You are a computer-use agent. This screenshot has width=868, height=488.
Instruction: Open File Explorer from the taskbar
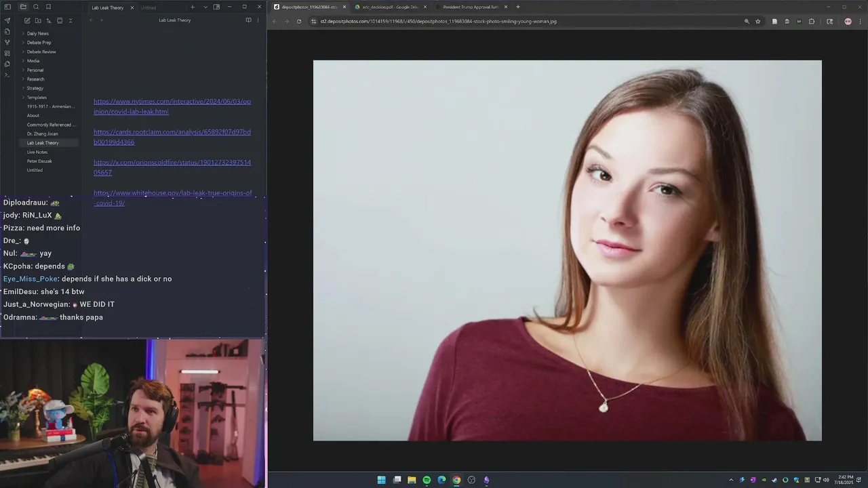click(412, 480)
